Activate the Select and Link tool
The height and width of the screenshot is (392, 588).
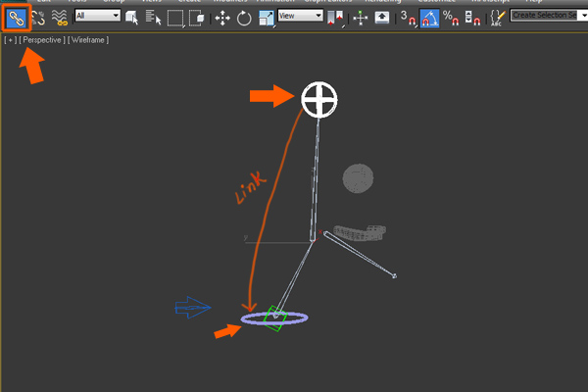click(16, 18)
